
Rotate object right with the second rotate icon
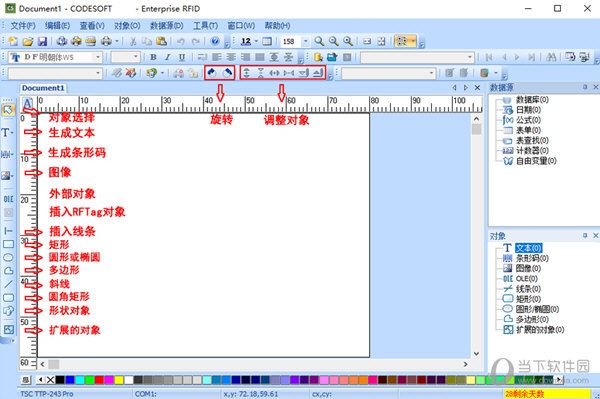point(227,72)
